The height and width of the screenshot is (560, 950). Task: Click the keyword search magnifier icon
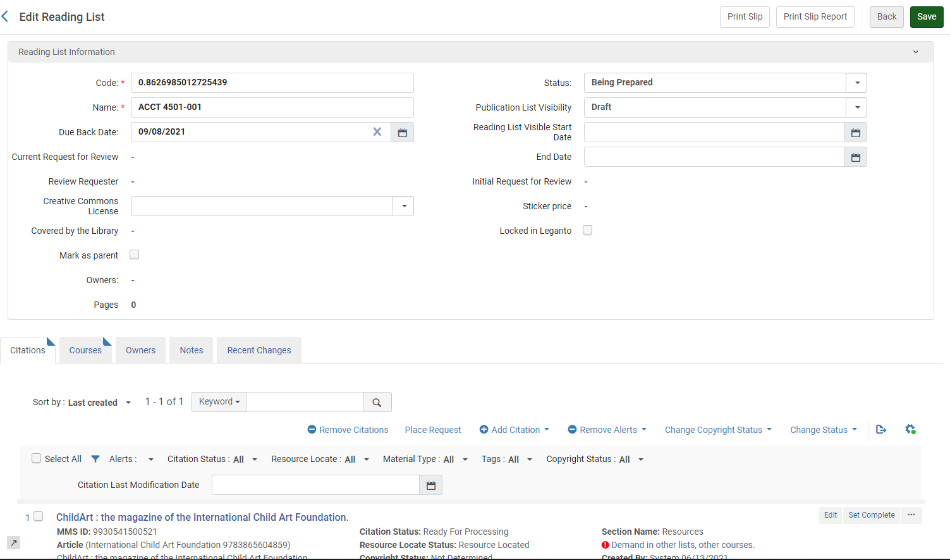click(x=377, y=402)
